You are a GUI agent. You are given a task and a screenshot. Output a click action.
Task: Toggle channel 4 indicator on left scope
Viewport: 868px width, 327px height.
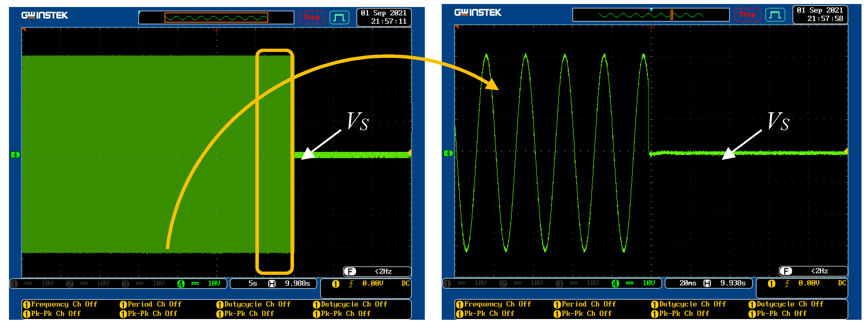click(181, 284)
